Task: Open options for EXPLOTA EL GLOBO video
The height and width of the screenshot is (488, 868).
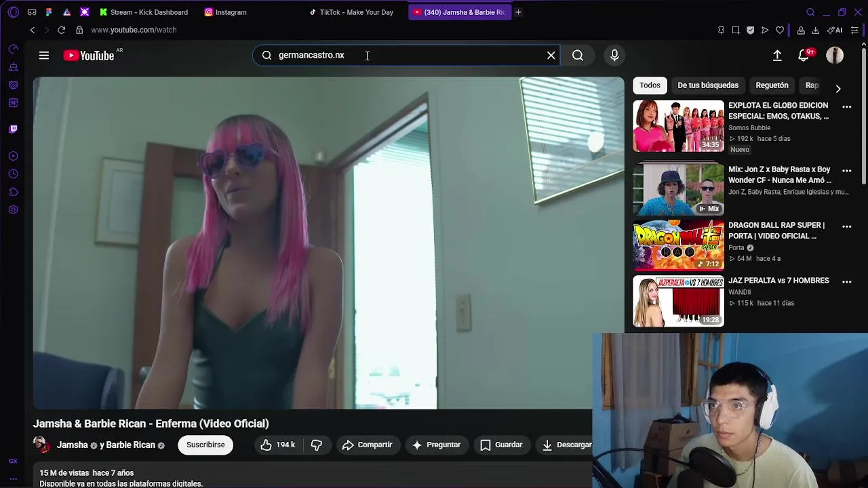Action: [x=846, y=107]
